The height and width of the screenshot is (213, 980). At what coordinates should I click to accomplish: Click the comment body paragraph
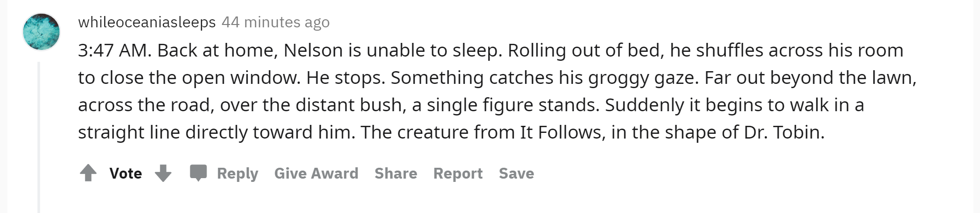[x=497, y=91]
